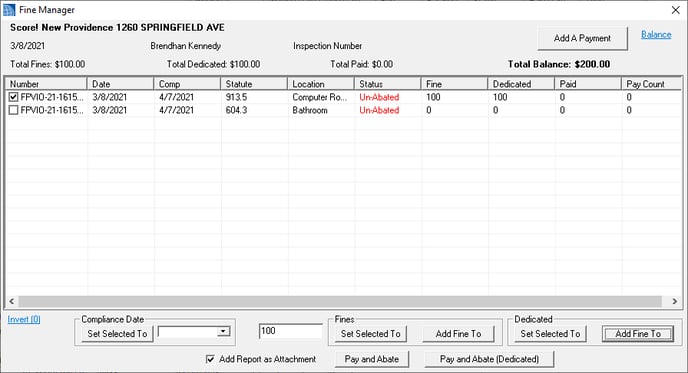The width and height of the screenshot is (688, 373).
Task: Click Fines Set Selected To button
Action: (x=371, y=334)
